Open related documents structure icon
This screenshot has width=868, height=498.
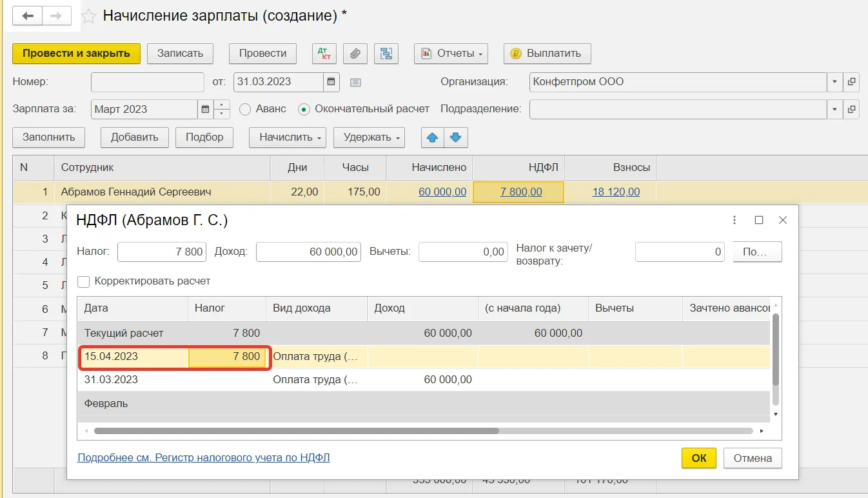click(386, 54)
